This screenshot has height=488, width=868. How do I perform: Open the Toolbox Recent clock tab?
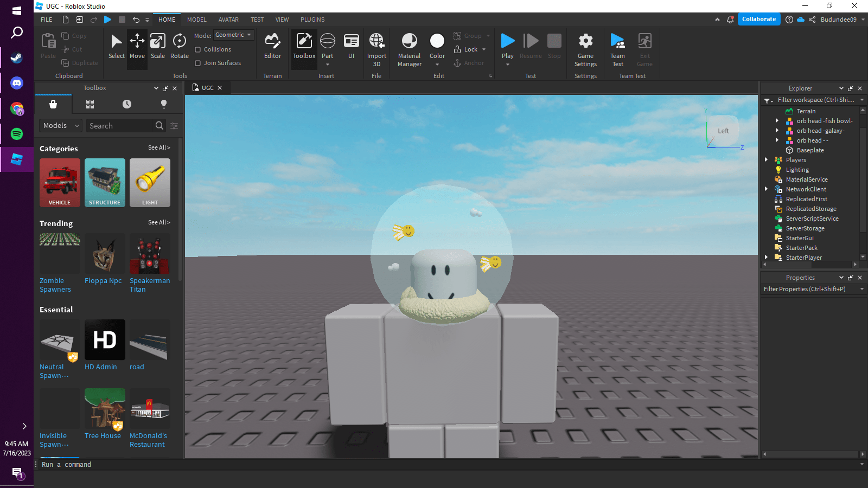point(127,104)
